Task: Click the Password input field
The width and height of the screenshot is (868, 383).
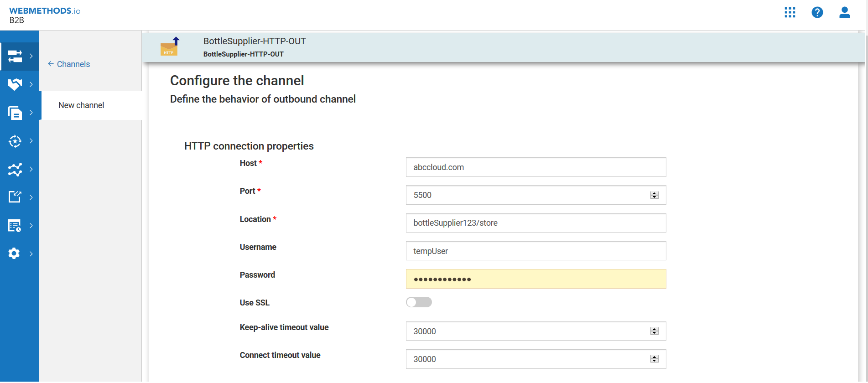Action: 536,279
